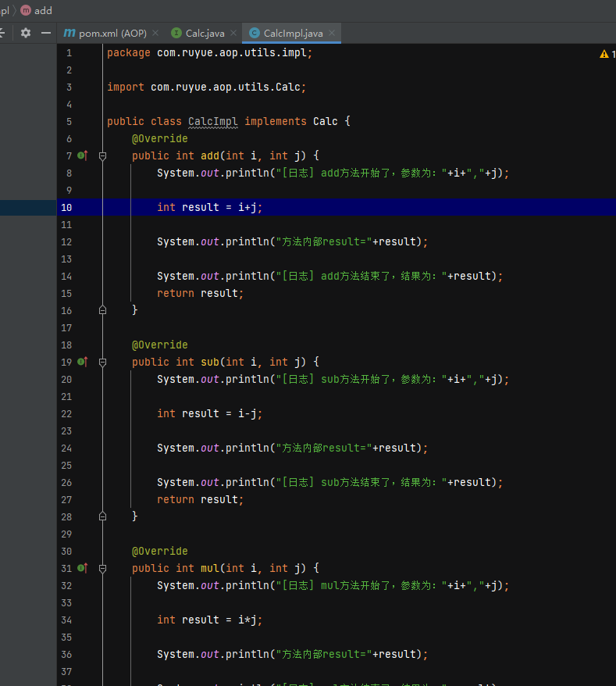Click the implements-method gutter icon beside sub

click(x=82, y=362)
